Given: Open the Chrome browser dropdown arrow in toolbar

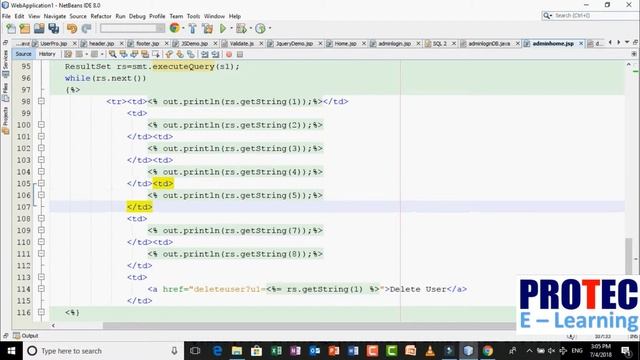Looking at the screenshot, I should click(183, 29).
